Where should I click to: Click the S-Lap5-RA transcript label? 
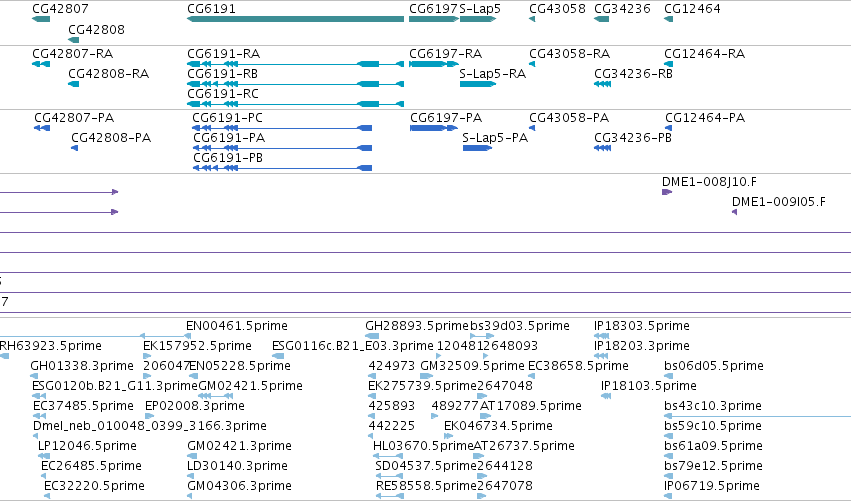pyautogui.click(x=493, y=74)
